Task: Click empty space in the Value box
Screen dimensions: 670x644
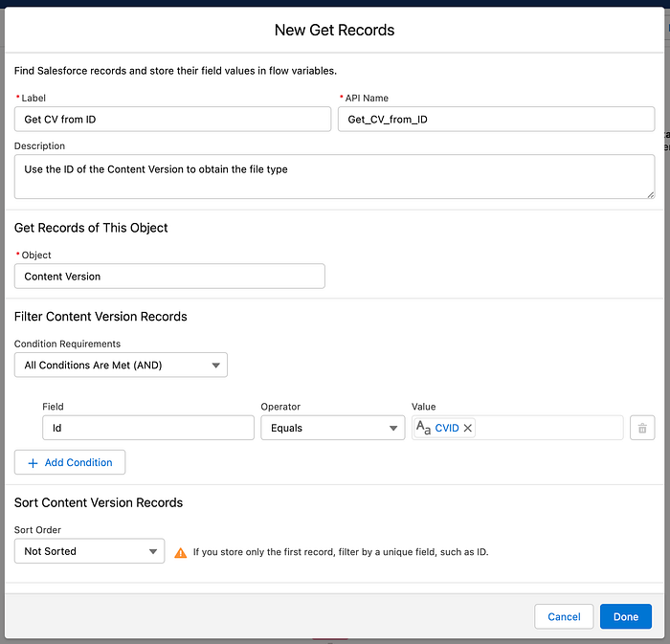Action: [x=546, y=428]
